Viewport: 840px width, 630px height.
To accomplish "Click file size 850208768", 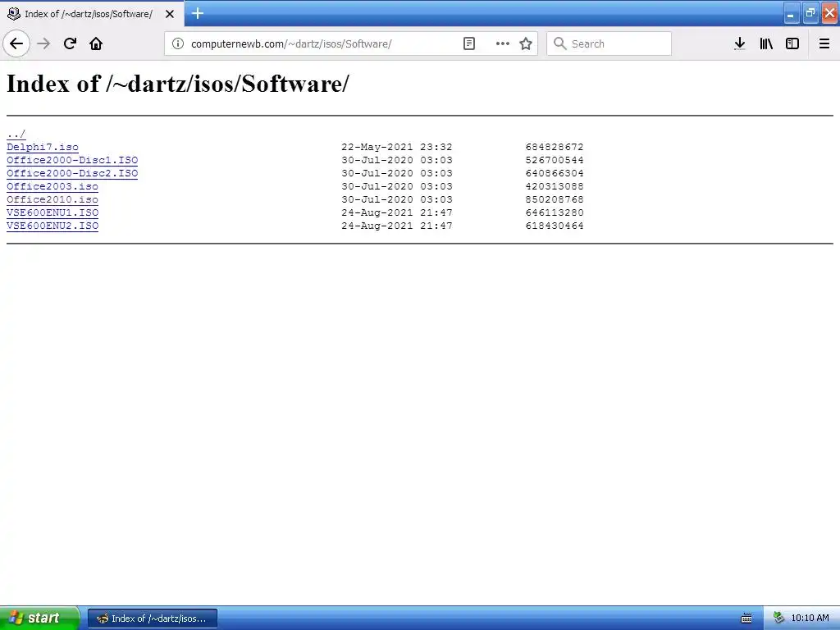I will (x=555, y=199).
